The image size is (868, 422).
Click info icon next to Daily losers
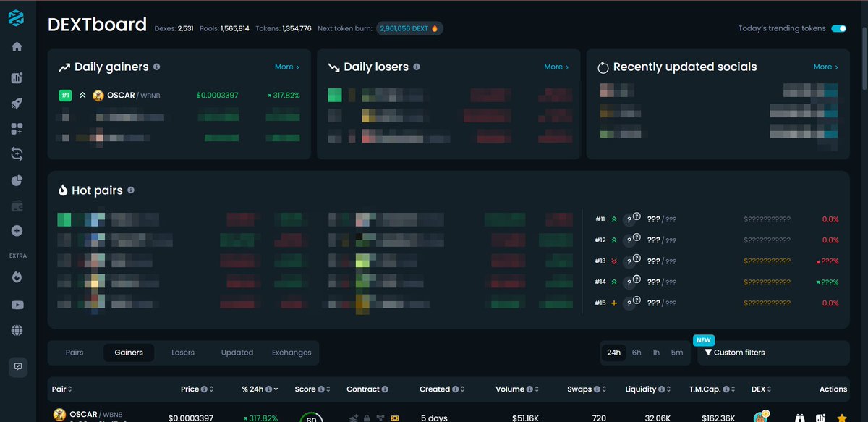coord(417,67)
